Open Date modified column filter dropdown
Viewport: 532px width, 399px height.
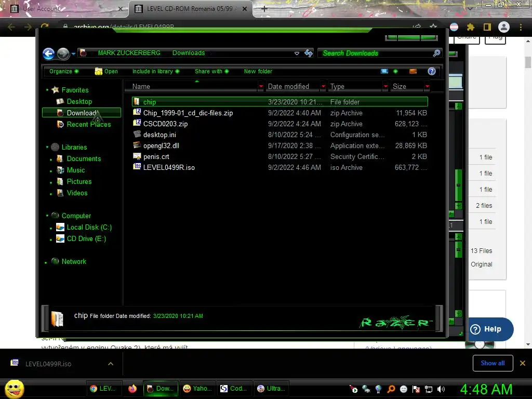coord(323,87)
